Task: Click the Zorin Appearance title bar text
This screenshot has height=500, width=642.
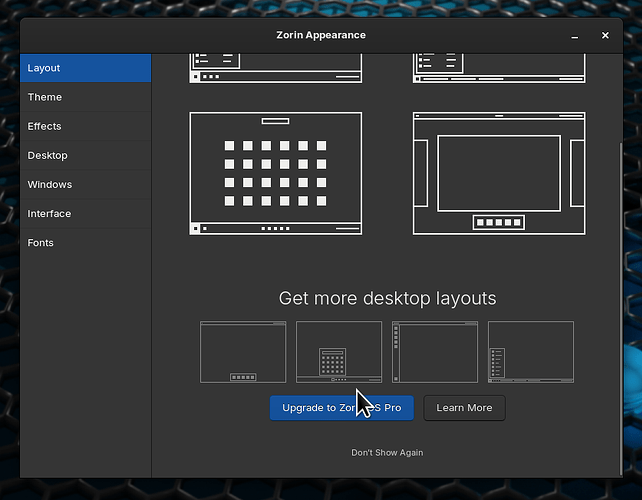Action: coord(321,35)
